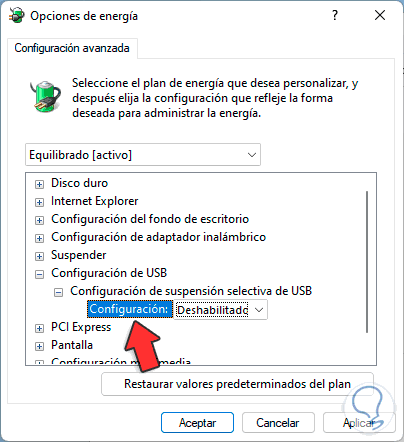Click the Cancelar button

point(278,423)
